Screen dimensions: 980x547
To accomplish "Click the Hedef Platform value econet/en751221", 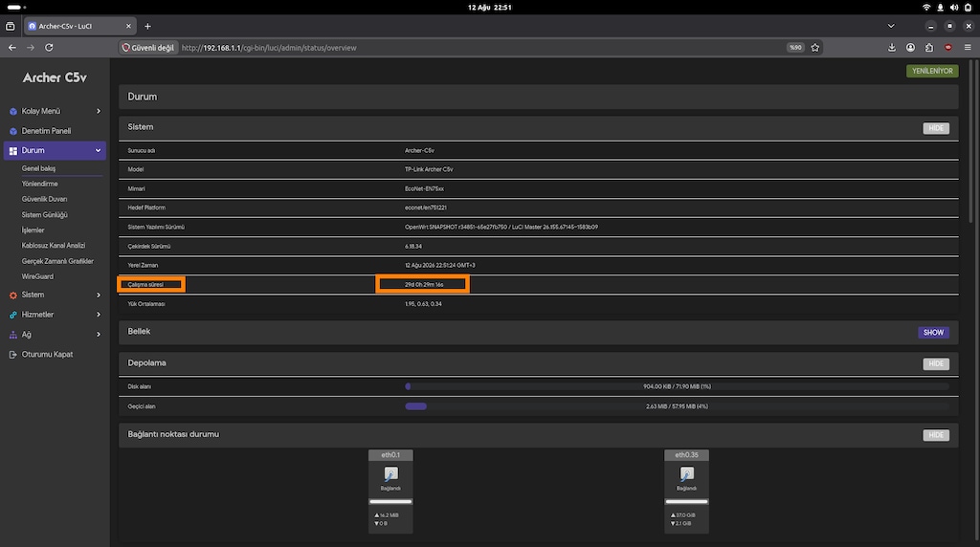I will pyautogui.click(x=426, y=208).
